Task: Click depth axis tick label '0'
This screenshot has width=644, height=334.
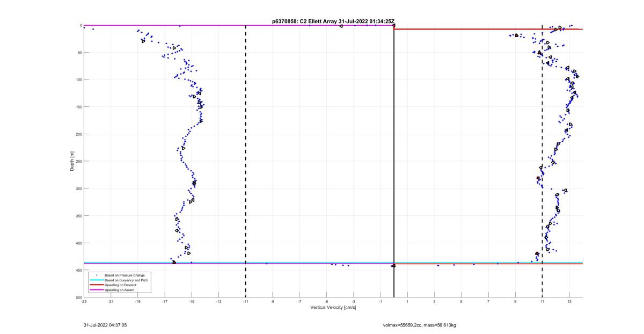Action: click(80, 25)
